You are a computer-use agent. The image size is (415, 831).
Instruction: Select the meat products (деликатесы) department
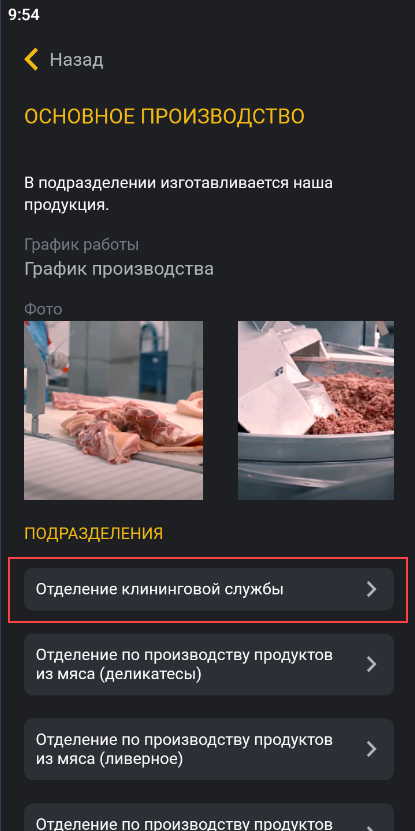tap(209, 665)
